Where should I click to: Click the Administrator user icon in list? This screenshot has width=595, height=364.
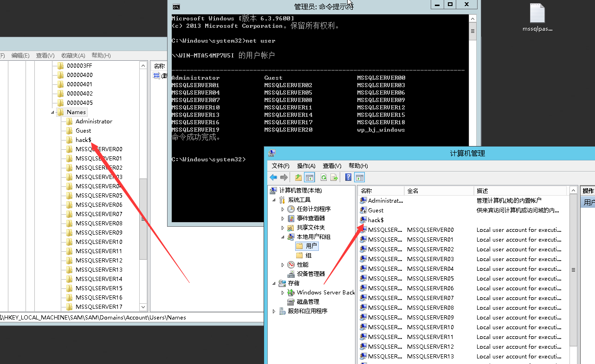pos(363,200)
